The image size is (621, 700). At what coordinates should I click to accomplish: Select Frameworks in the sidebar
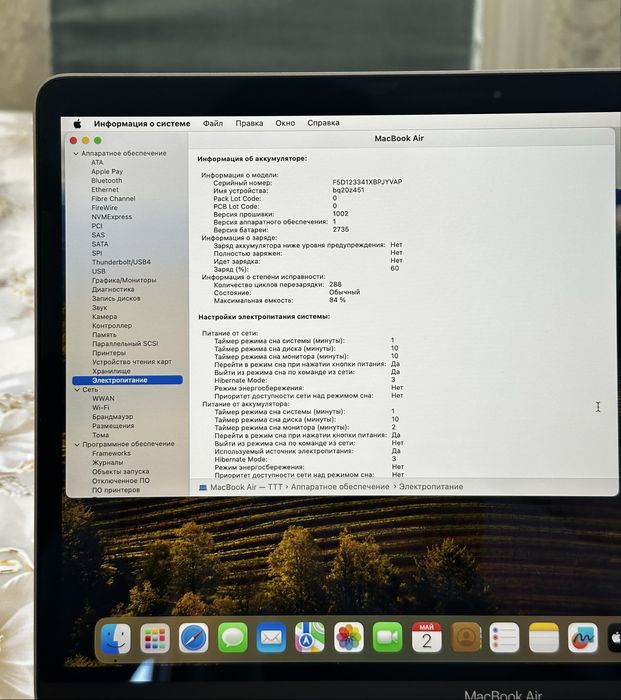pos(112,453)
